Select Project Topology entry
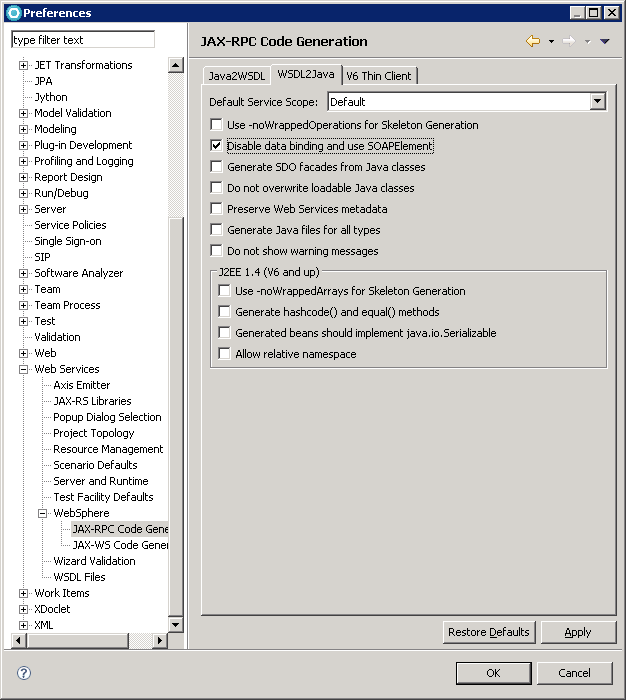This screenshot has height=700, width=626. tap(94, 433)
